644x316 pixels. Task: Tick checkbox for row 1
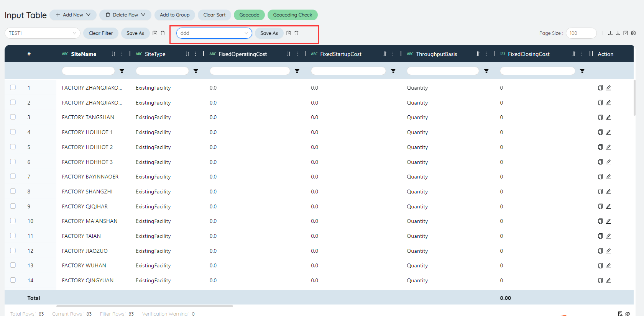click(13, 87)
